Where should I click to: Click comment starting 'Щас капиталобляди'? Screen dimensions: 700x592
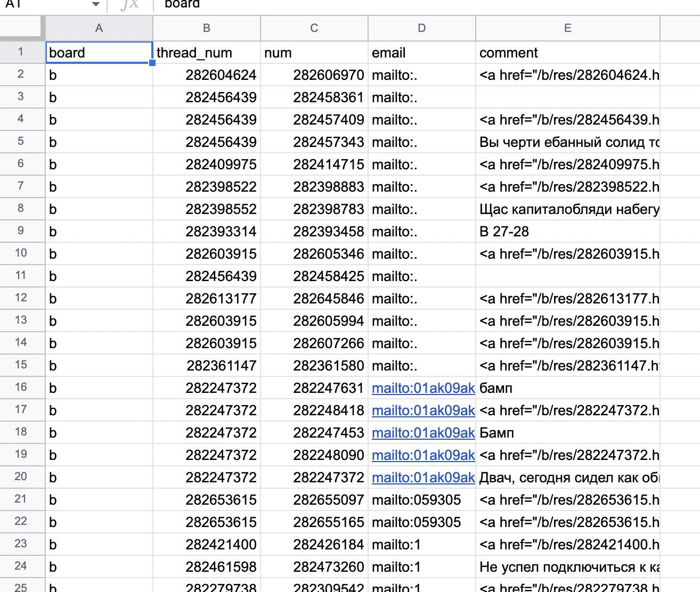(568, 209)
